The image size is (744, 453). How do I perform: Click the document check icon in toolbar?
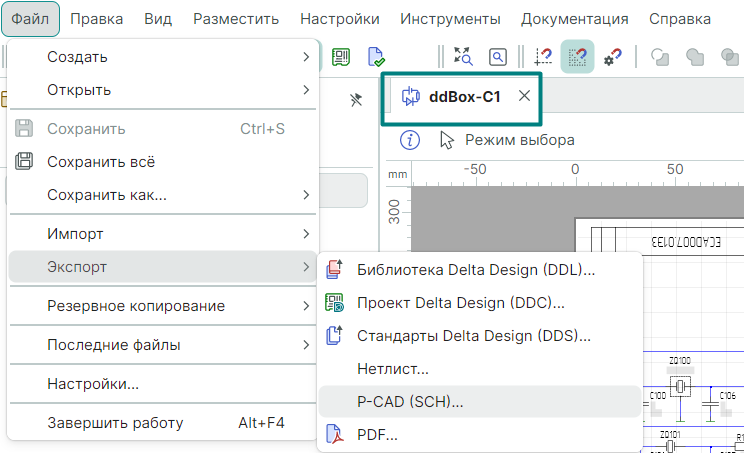point(376,57)
